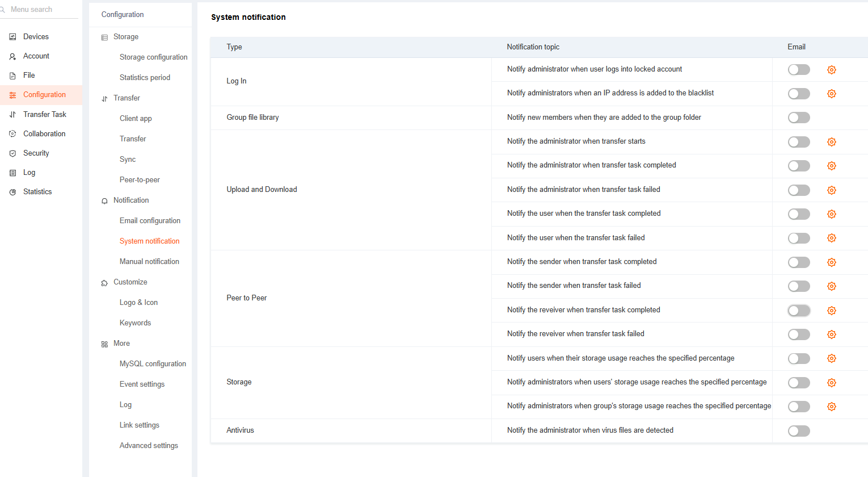Open MySQL configuration page
Image resolution: width=868 pixels, height=477 pixels.
[x=153, y=364]
